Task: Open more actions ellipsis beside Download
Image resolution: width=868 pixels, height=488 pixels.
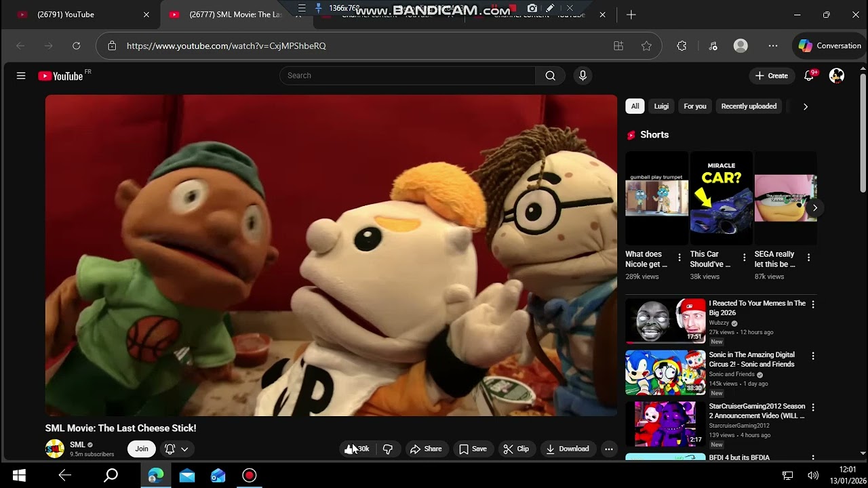Action: (609, 449)
